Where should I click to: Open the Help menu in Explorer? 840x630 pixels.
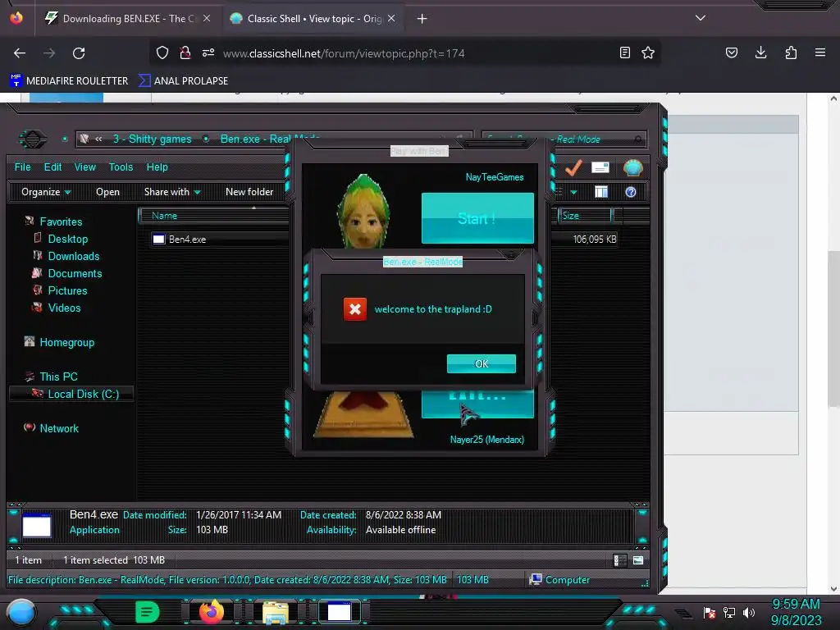point(157,167)
